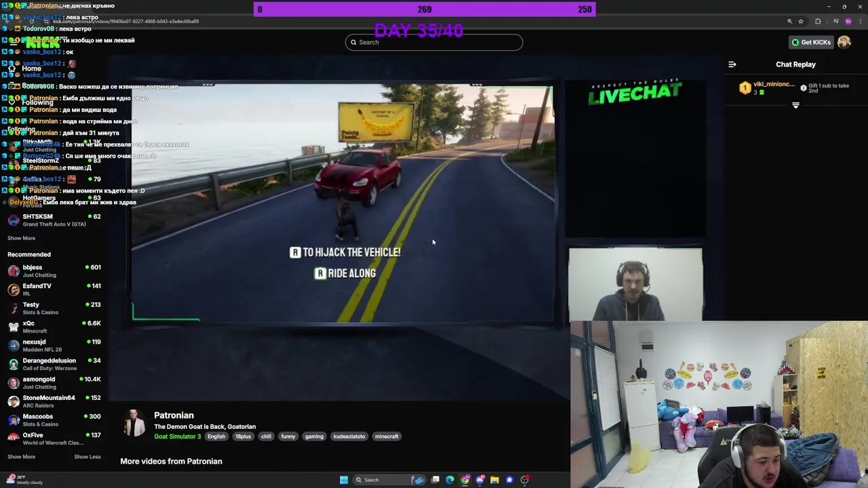
Task: Click the funny tag
Action: [288, 436]
